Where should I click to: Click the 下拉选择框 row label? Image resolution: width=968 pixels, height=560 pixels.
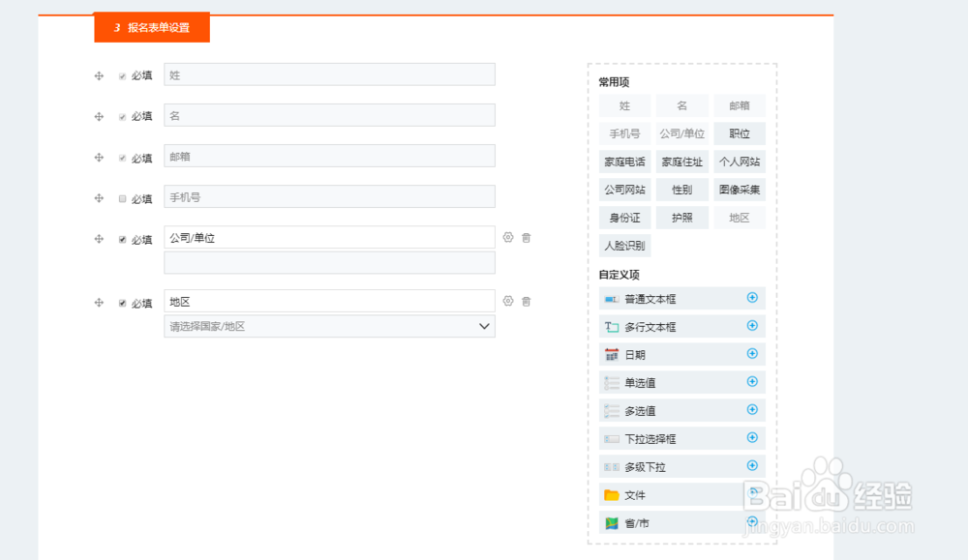click(650, 439)
